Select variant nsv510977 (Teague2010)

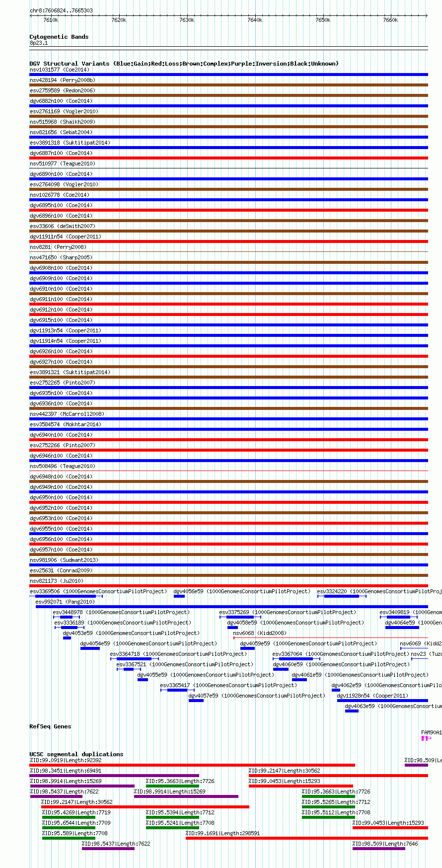point(63,163)
